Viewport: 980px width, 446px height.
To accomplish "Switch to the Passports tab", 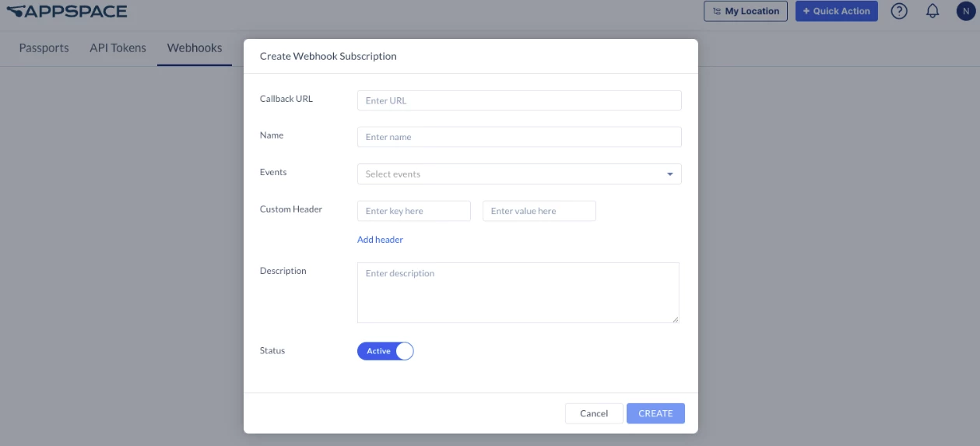I will pos(44,47).
